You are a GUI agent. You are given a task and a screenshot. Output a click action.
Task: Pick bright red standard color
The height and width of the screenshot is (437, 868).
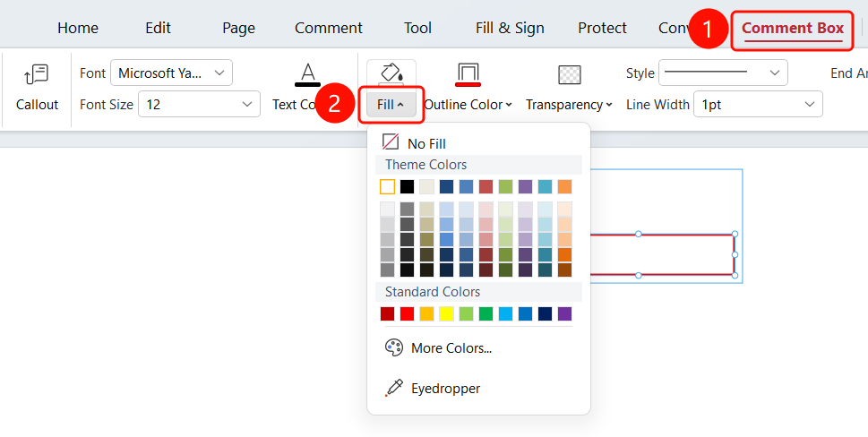[x=408, y=314]
